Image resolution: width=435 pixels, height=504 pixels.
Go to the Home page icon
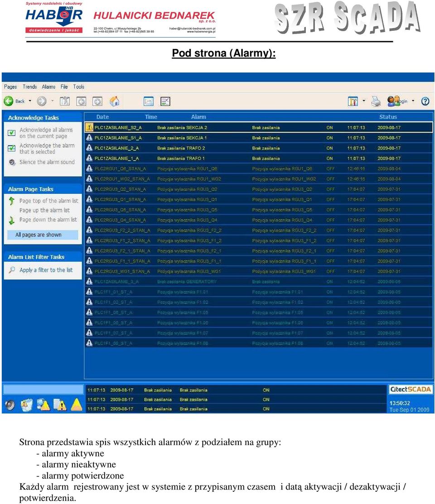pyautogui.click(x=115, y=101)
